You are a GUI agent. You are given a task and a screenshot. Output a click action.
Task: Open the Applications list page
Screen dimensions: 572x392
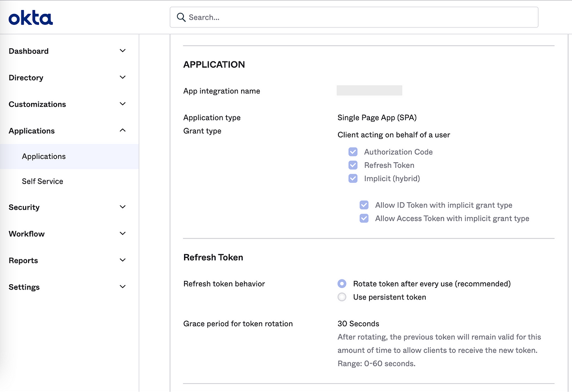point(43,156)
